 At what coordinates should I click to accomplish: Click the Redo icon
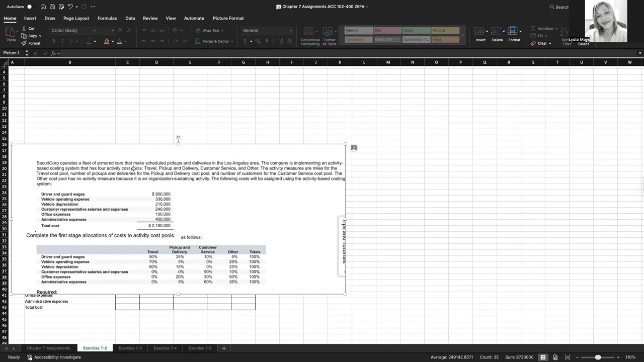point(84,7)
